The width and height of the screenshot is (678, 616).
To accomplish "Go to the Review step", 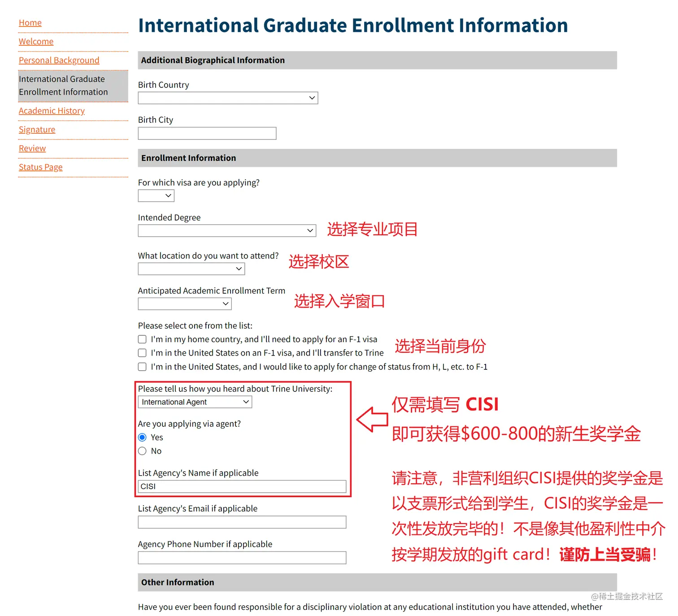I will [32, 148].
